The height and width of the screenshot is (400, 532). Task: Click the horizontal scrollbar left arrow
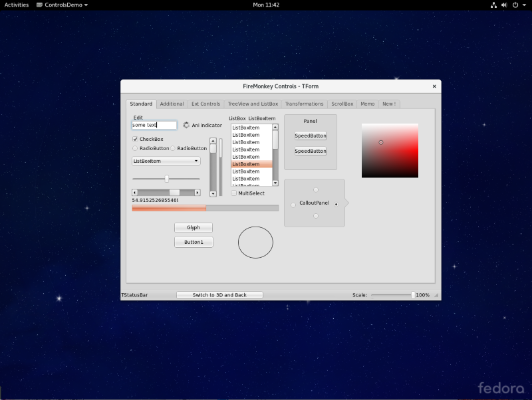coord(135,193)
